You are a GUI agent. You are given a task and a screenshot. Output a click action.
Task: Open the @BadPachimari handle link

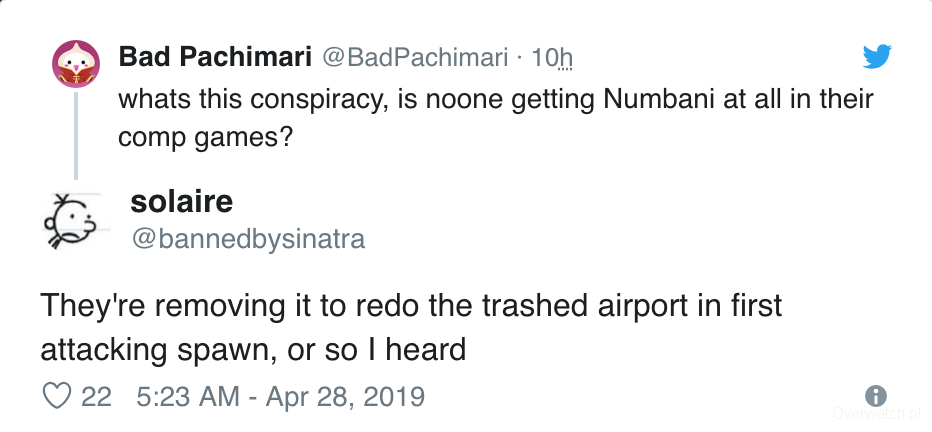pyautogui.click(x=414, y=58)
